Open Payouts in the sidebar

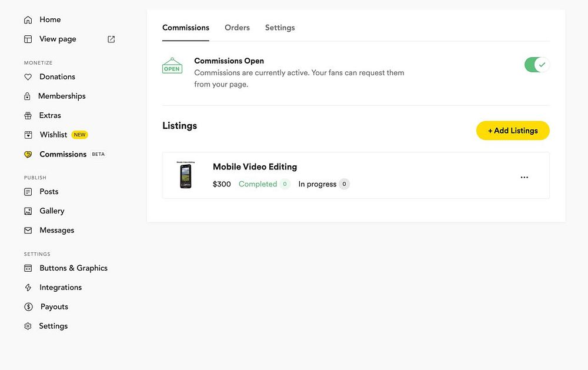(x=54, y=306)
